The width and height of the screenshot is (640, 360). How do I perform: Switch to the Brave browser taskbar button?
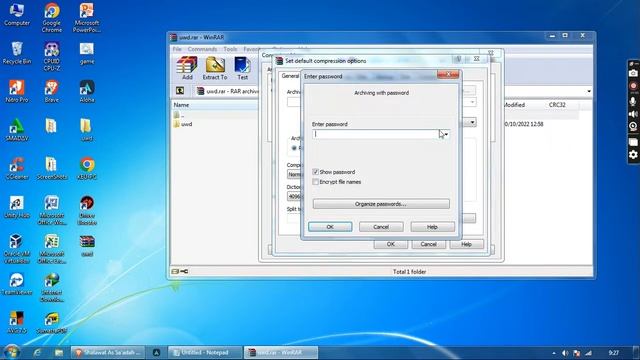tap(108, 352)
